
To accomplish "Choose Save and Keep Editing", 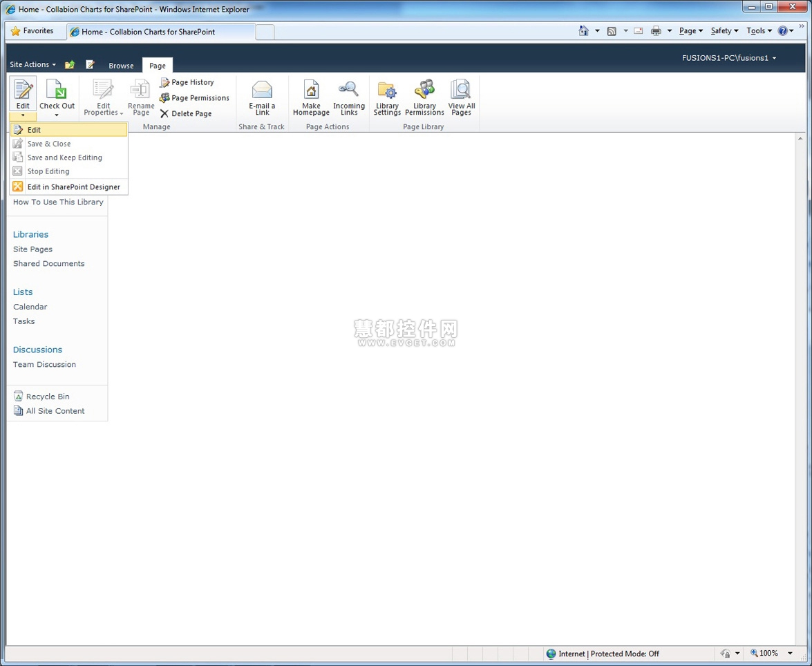I will tap(69, 158).
